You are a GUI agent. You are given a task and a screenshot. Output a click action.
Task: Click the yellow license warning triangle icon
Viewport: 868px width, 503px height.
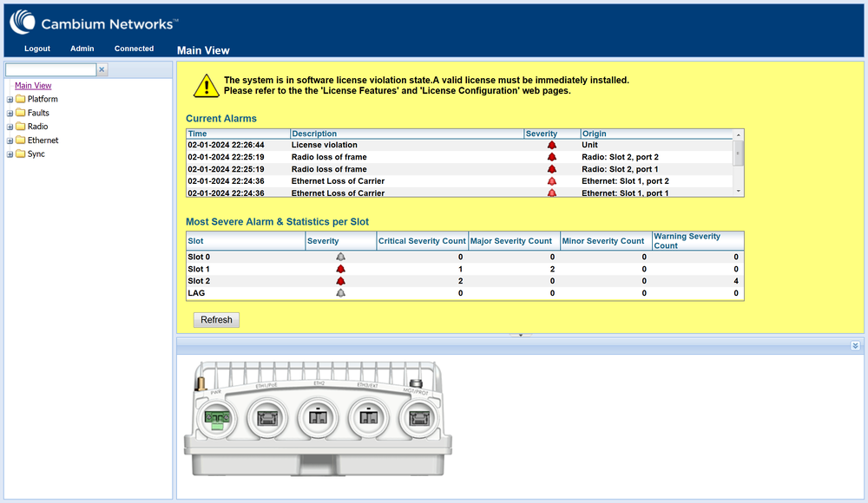coord(206,85)
